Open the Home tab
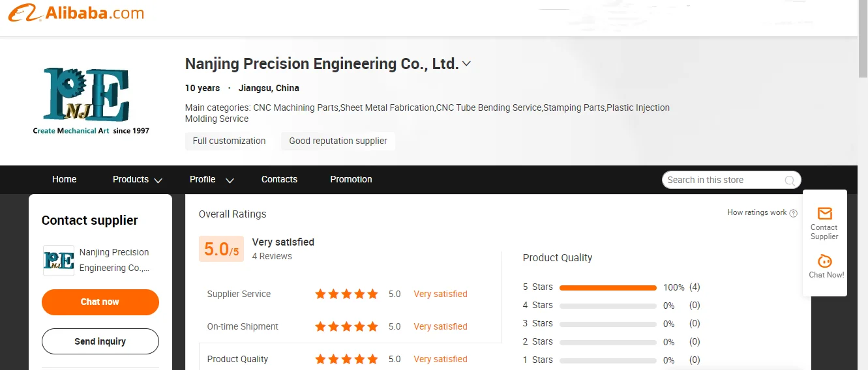Viewport: 868px width, 370px height. [x=64, y=179]
